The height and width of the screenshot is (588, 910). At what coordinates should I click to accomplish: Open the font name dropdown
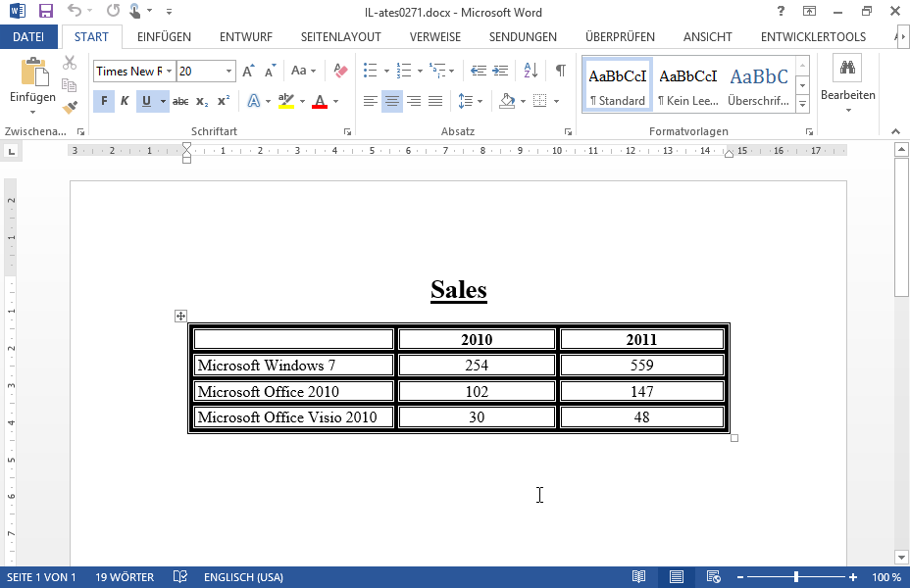(169, 72)
